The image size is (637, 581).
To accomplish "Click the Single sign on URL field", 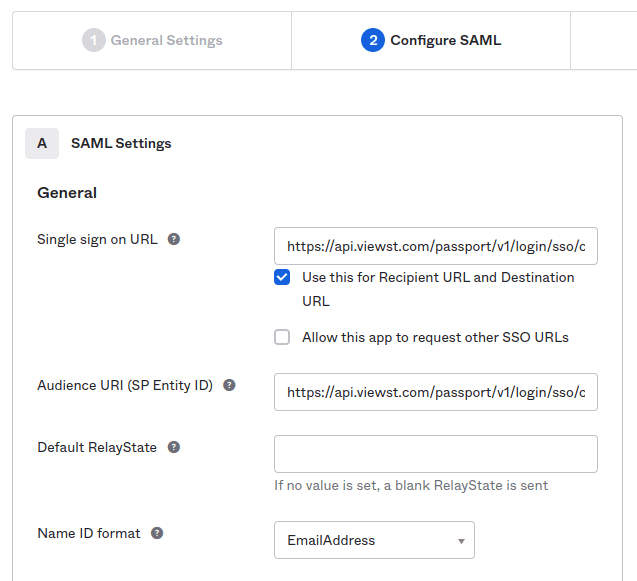I will [435, 246].
